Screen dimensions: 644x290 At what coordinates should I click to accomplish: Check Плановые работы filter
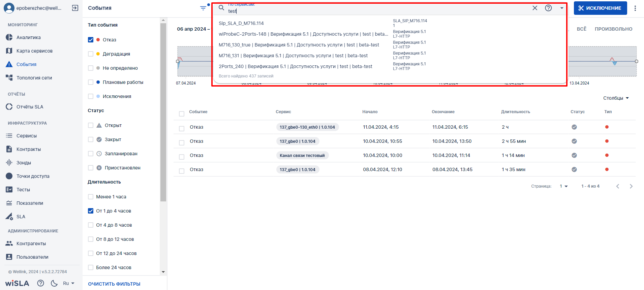pos(91,82)
